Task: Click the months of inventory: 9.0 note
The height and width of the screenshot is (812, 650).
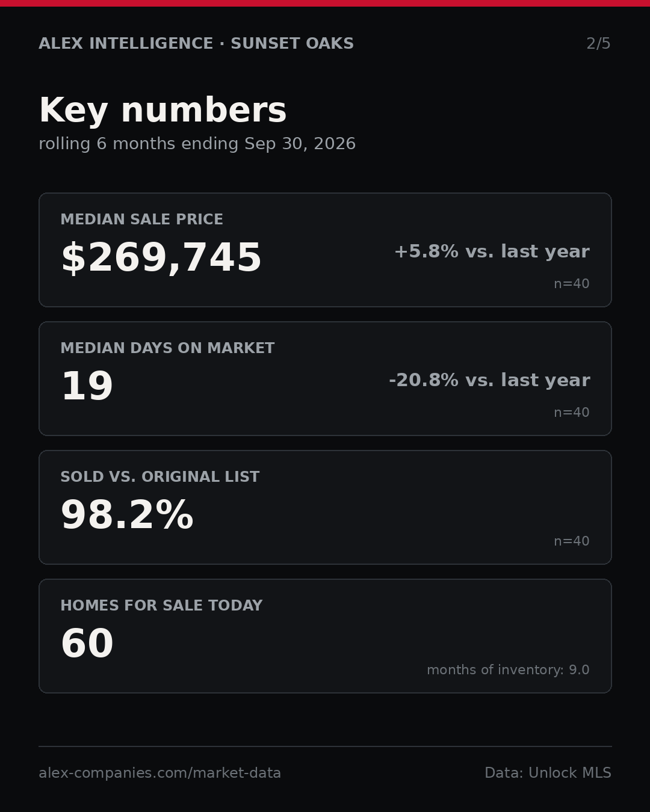Action: 508,670
